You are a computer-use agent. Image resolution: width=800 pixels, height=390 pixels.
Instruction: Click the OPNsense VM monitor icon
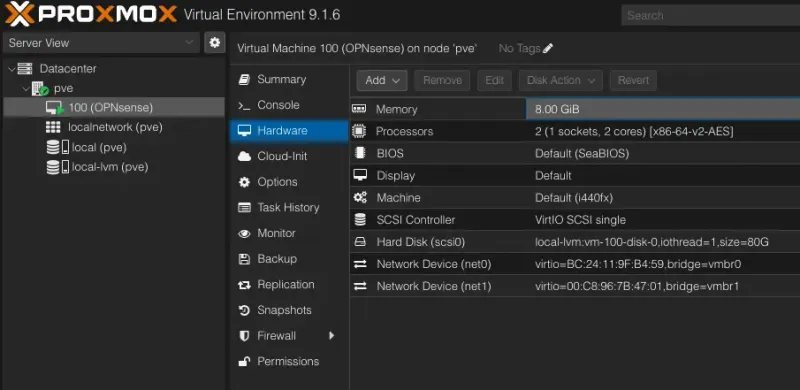coord(55,108)
